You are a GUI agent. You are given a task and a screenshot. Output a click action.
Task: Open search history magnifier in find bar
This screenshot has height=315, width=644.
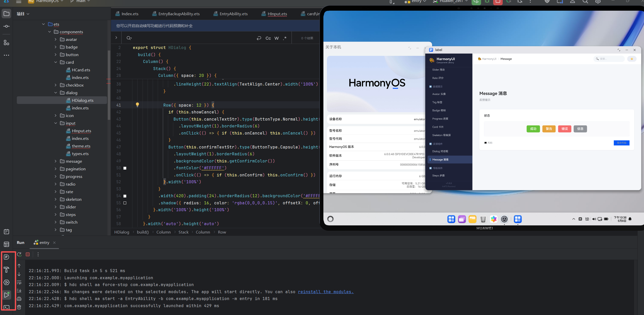tap(129, 38)
